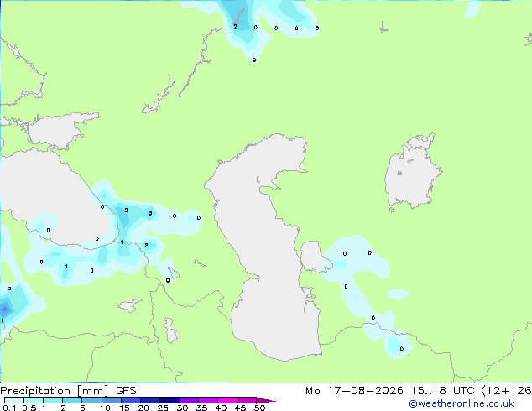532x411 pixels.
Task: Click the 30–35 mm purple legend swatch
Action: click(188, 400)
